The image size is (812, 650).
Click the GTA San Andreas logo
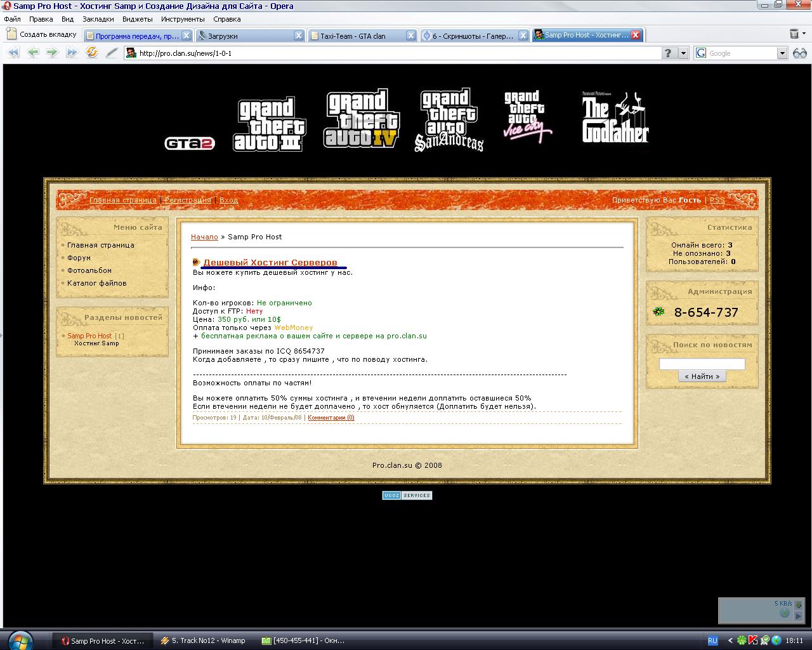coord(449,120)
